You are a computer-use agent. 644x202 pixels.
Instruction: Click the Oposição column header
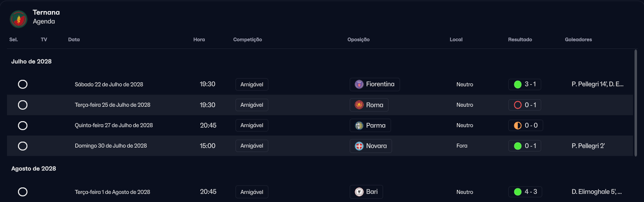point(358,40)
